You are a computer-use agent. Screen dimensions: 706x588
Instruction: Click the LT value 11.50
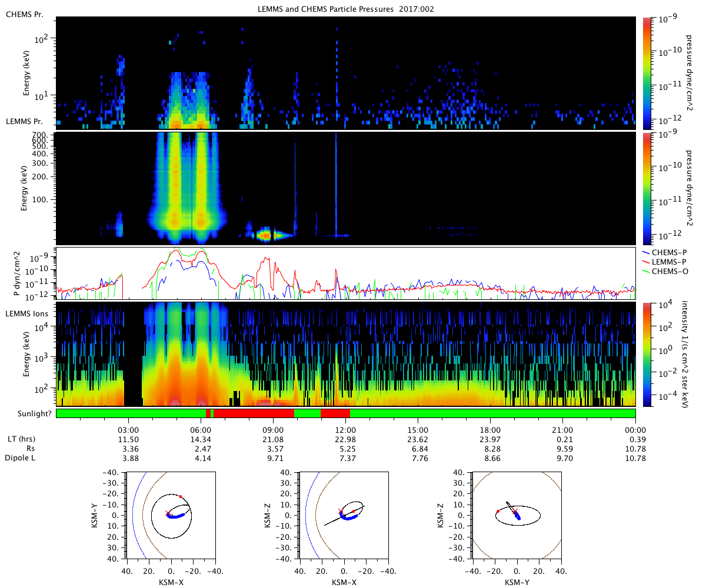click(x=128, y=439)
